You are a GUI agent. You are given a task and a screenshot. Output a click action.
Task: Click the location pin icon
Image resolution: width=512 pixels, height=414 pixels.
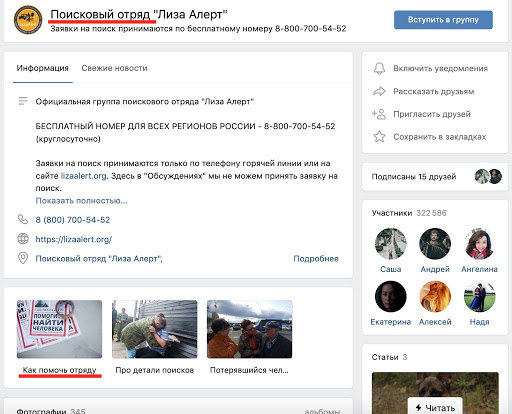[x=23, y=258]
